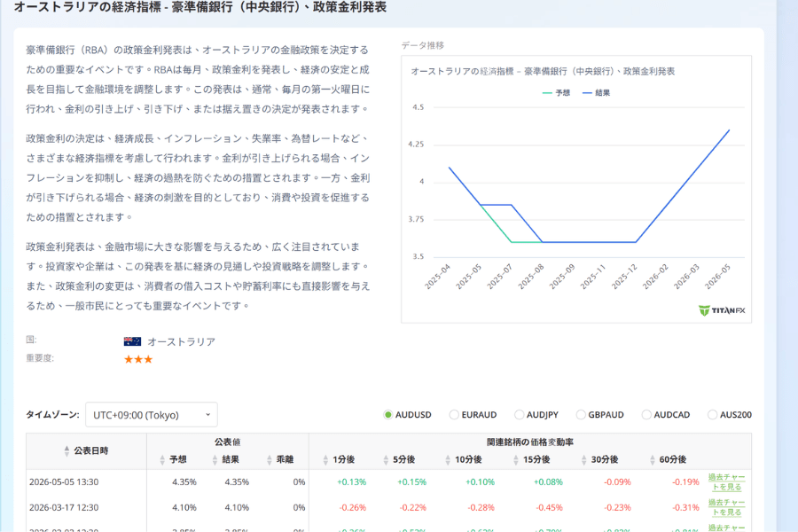Screen dimensions: 798x532
Task: Click the 2025-04 label on chart axis
Action: coord(438,278)
